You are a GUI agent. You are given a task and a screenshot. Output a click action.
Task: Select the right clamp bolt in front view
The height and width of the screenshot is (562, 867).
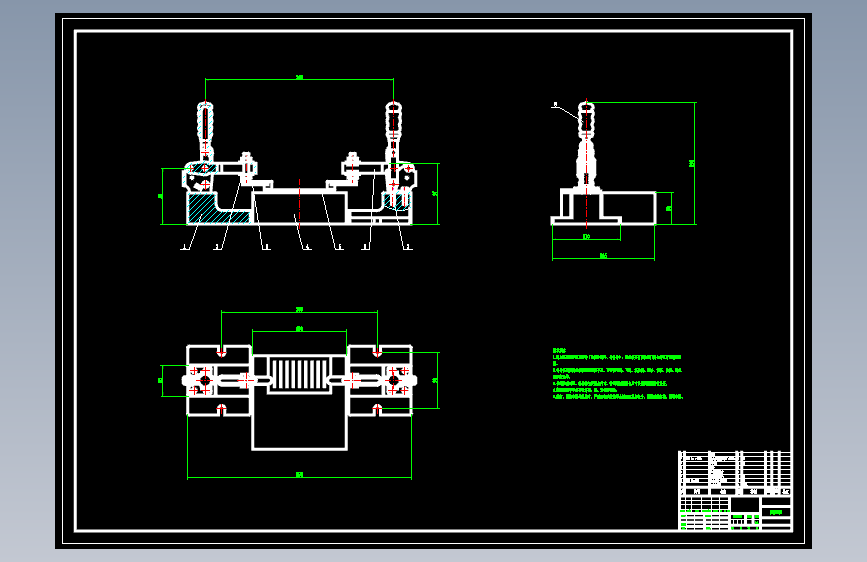point(352,168)
